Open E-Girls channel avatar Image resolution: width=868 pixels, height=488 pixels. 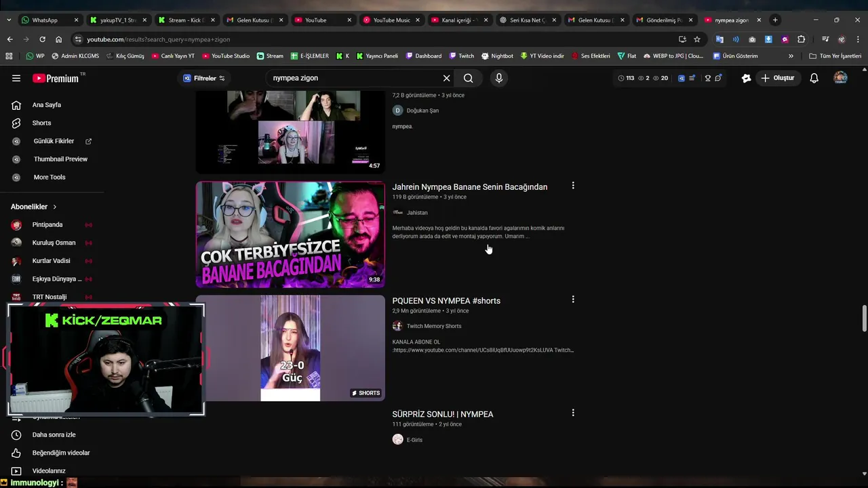coord(397,439)
